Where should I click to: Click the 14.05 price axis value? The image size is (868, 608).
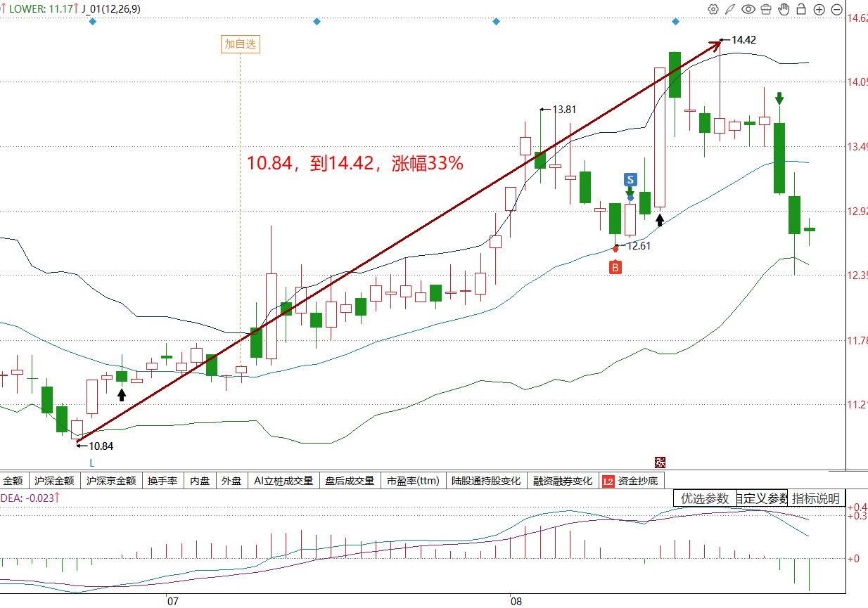[x=858, y=82]
